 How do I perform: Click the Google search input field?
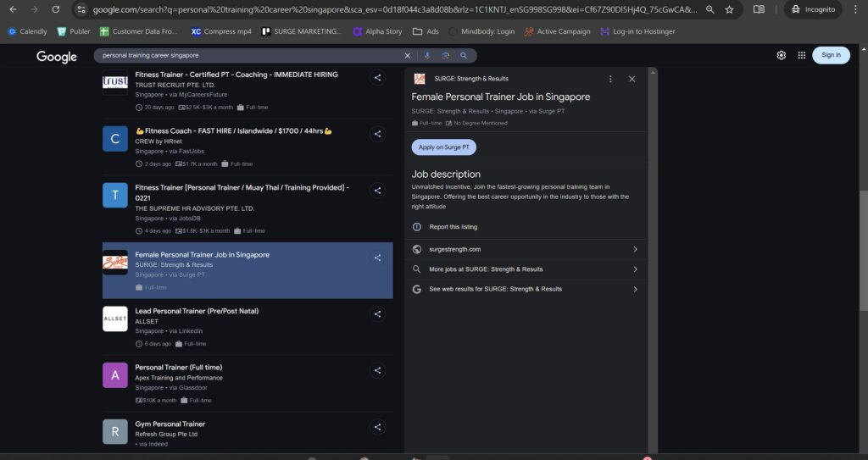pos(246,55)
